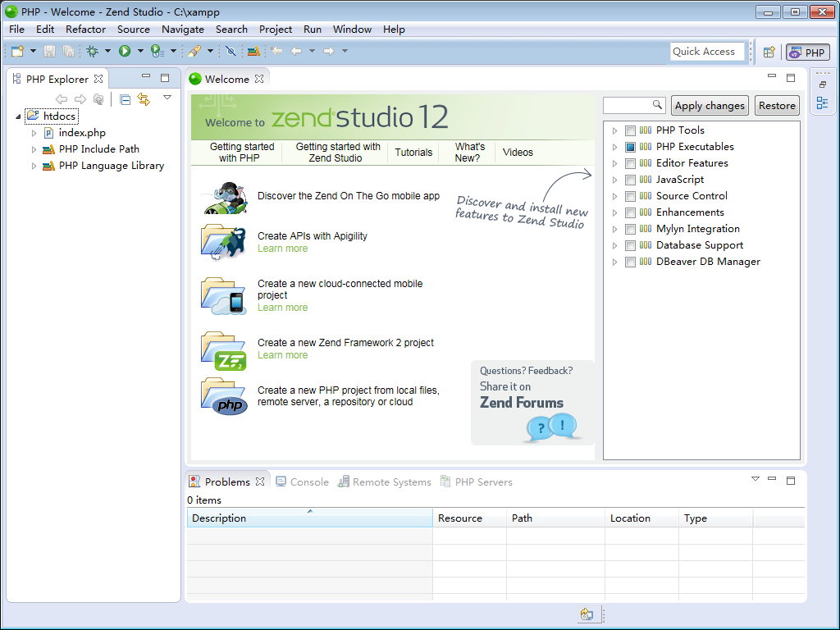Viewport: 840px width, 630px height.
Task: Click the Apigility folder icon
Action: pyautogui.click(x=223, y=242)
